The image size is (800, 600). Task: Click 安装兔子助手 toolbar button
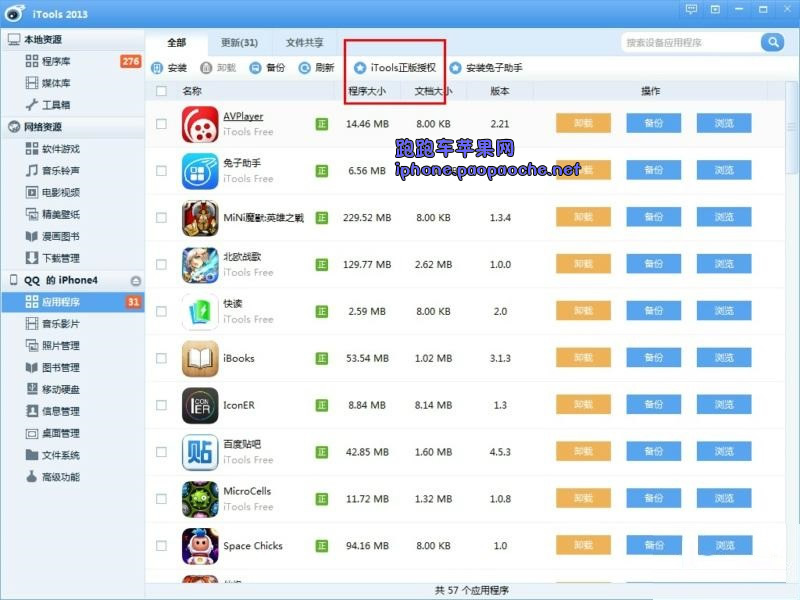486,67
